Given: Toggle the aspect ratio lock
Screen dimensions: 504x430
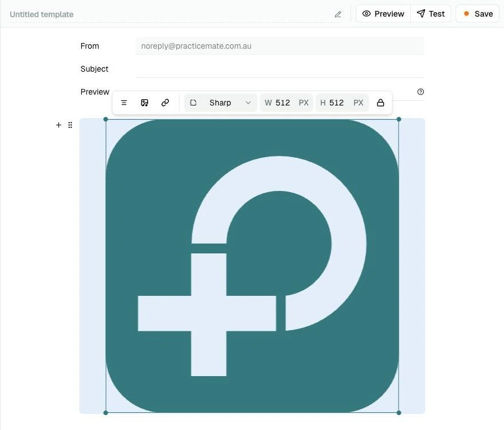Looking at the screenshot, I should coord(380,103).
